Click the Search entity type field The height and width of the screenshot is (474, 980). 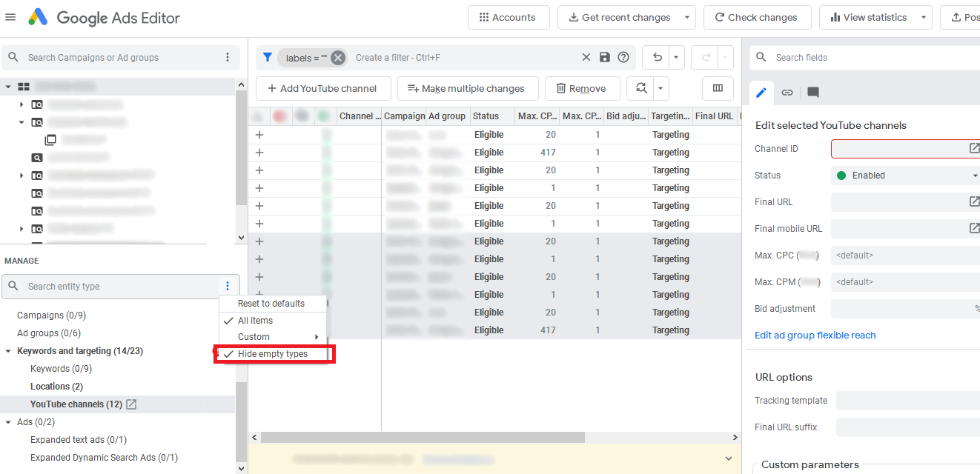tap(120, 287)
